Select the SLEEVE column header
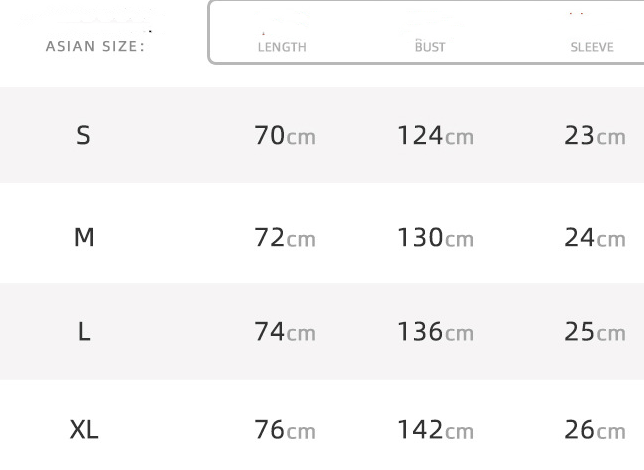Screen dimensions: 644x470 (592, 47)
